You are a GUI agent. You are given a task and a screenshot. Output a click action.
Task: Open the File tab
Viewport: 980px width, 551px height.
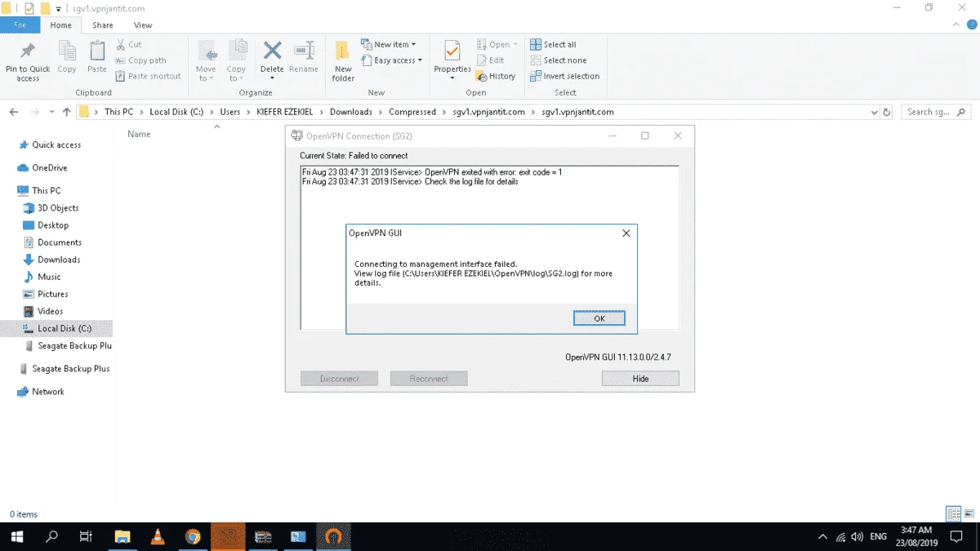coord(20,25)
